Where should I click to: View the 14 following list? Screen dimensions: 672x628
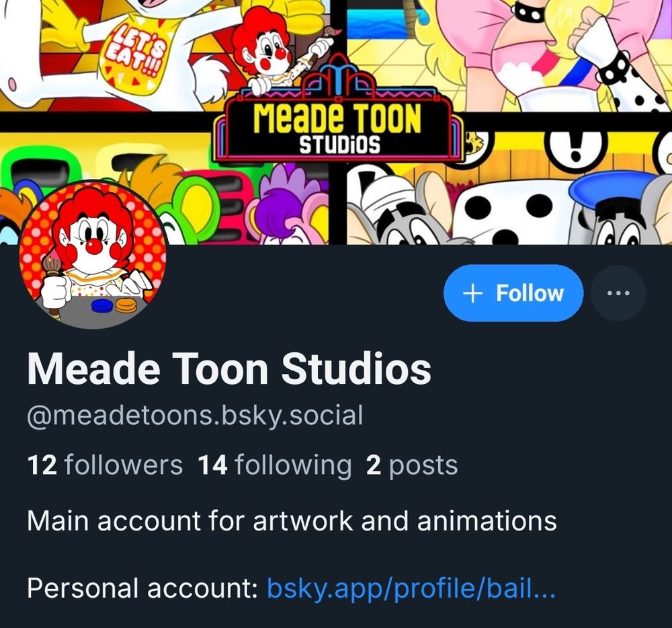coord(274,465)
